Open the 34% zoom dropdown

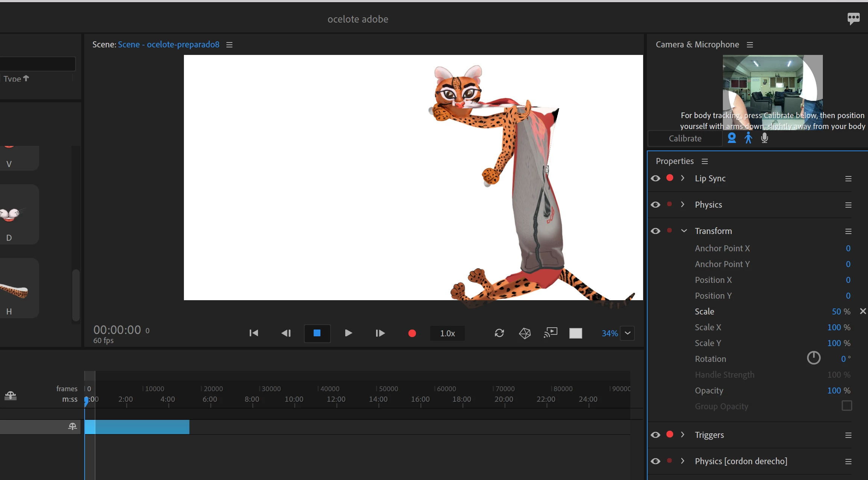coord(627,333)
